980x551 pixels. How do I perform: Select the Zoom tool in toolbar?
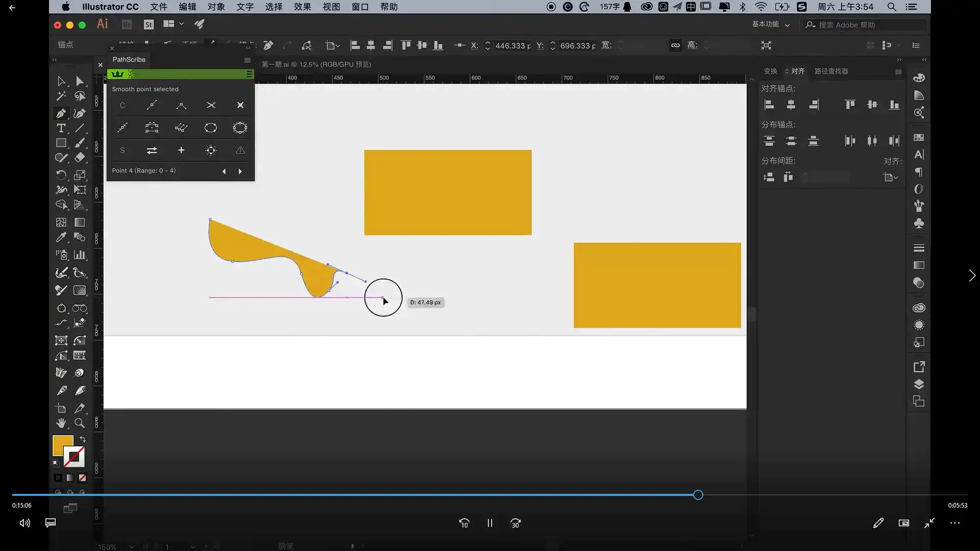[80, 423]
